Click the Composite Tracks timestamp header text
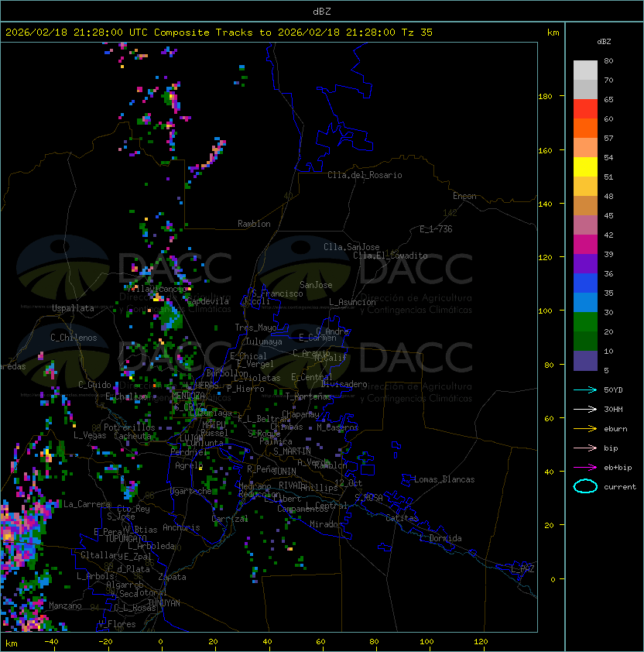This screenshot has width=644, height=652. (219, 33)
